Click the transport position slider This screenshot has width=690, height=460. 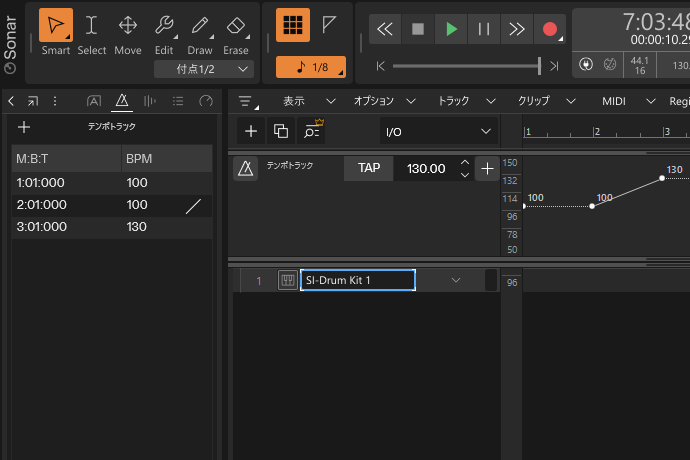pyautogui.click(x=466, y=66)
